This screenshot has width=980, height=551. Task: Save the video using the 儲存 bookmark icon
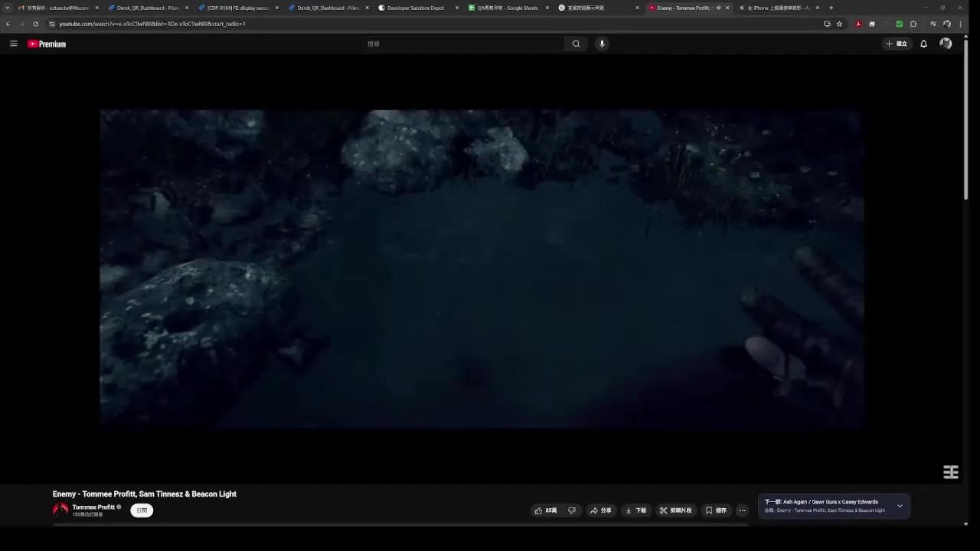716,510
